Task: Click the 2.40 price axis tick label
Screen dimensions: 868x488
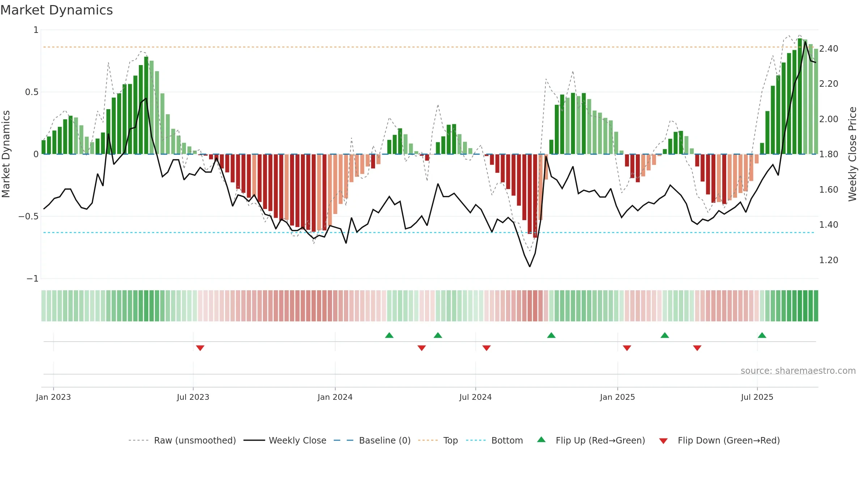Action: tap(829, 48)
